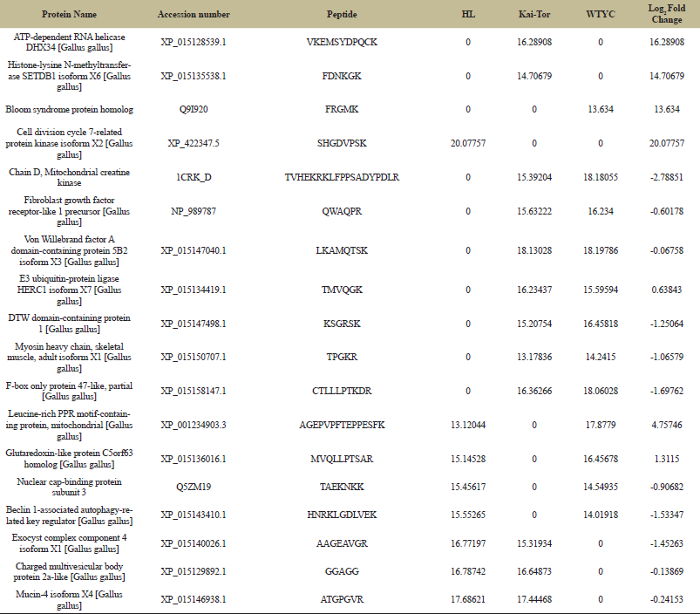The height and width of the screenshot is (614, 700).
Task: Select the Nuclear cap-binding protein subunit 3 cell
Action: tap(70, 487)
